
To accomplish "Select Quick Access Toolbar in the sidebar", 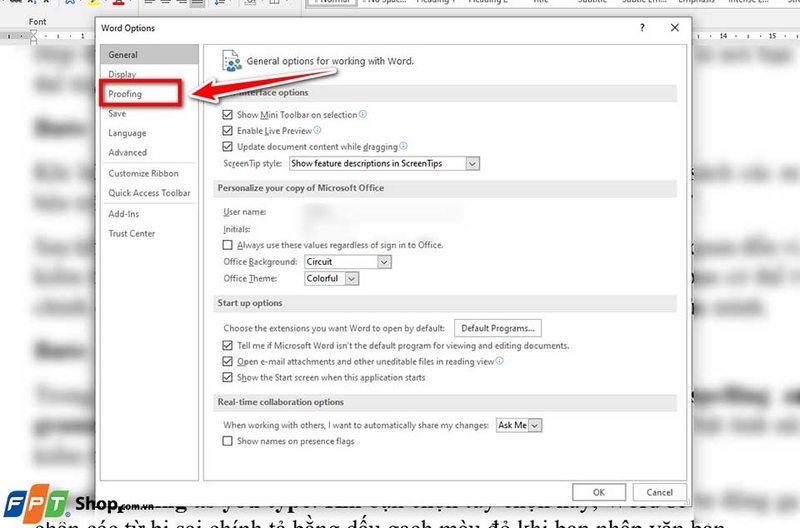I will pos(149,193).
